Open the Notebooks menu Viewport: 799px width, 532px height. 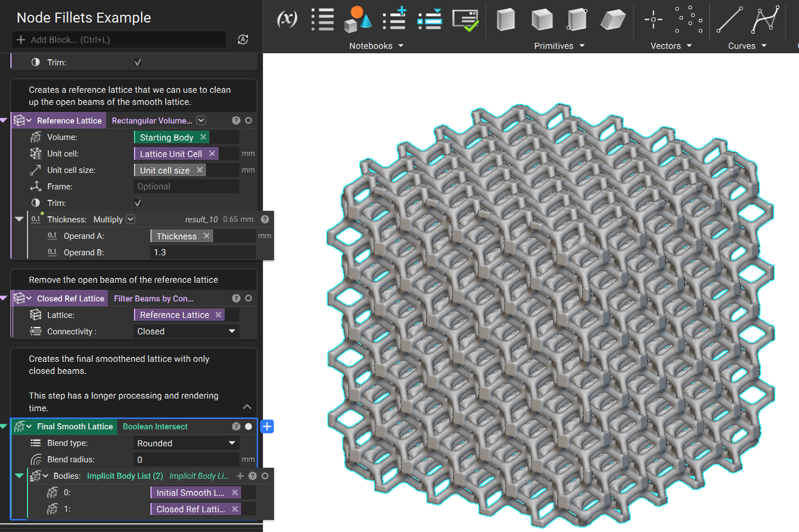coord(376,46)
